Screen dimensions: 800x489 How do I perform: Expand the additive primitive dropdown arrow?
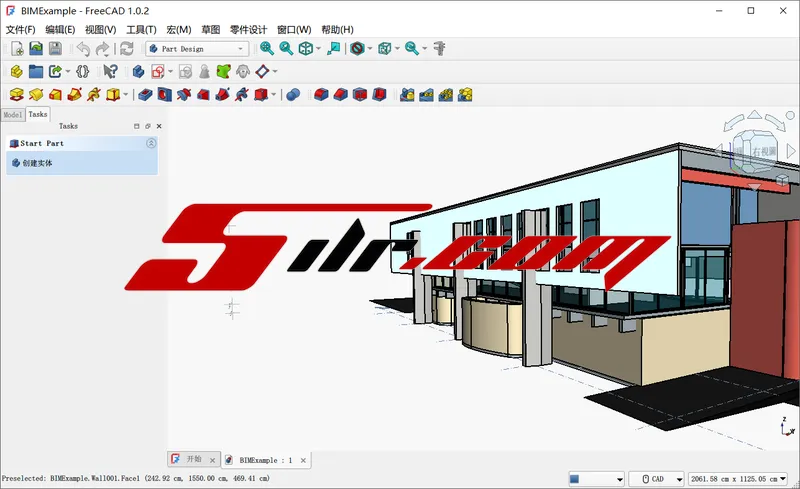point(126,94)
